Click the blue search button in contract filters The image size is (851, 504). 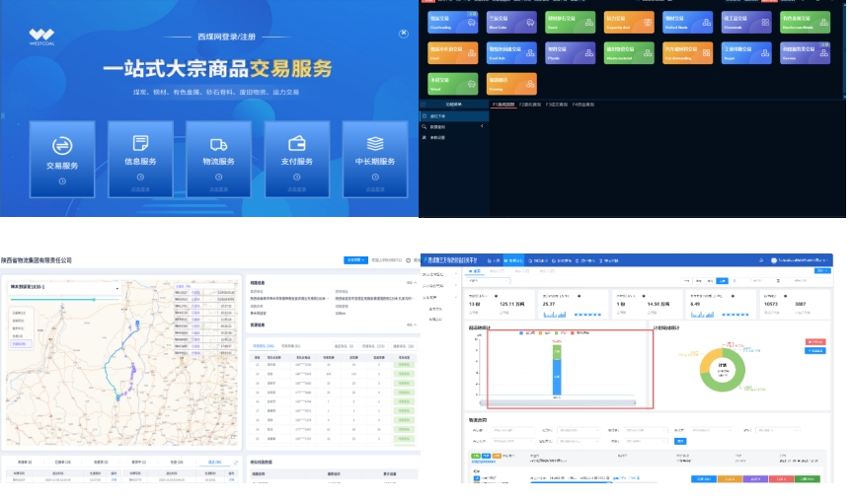(x=679, y=441)
